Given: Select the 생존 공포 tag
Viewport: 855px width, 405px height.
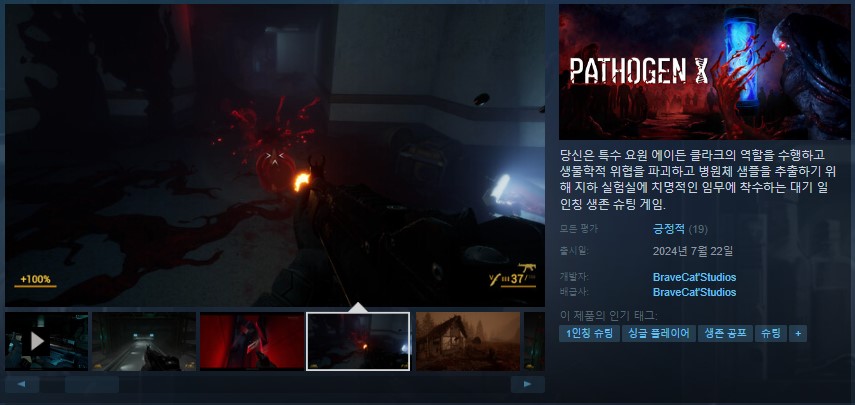Looking at the screenshot, I should (x=725, y=334).
